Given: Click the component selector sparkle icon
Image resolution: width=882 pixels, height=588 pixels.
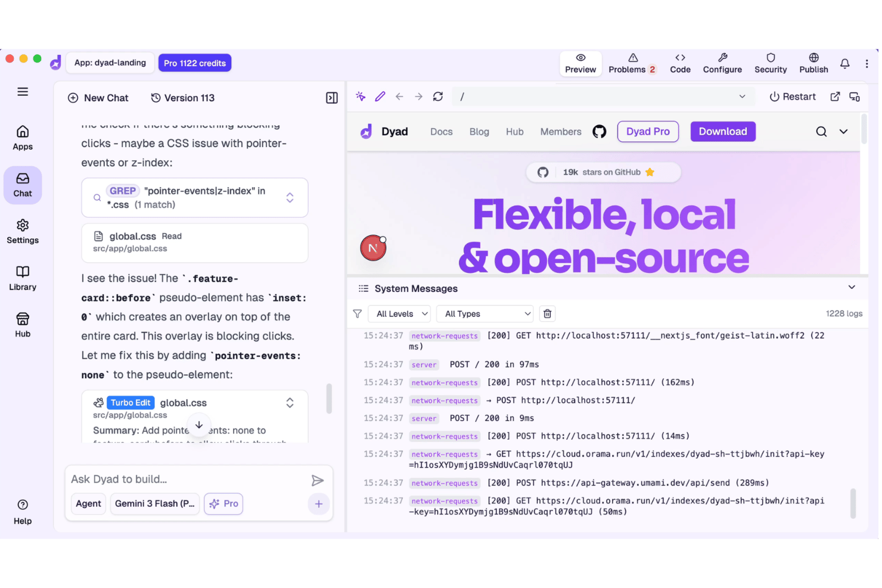Looking at the screenshot, I should [361, 97].
